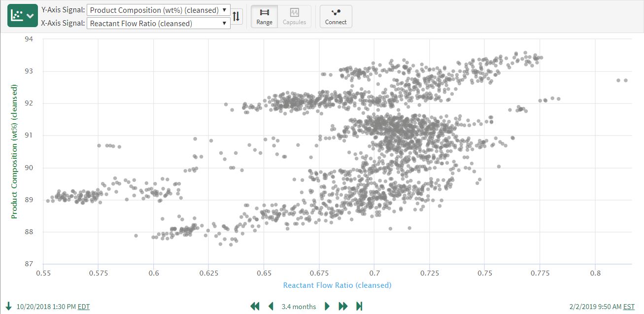This screenshot has width=644, height=314.
Task: Jump the display range to the end
Action: [x=359, y=307]
